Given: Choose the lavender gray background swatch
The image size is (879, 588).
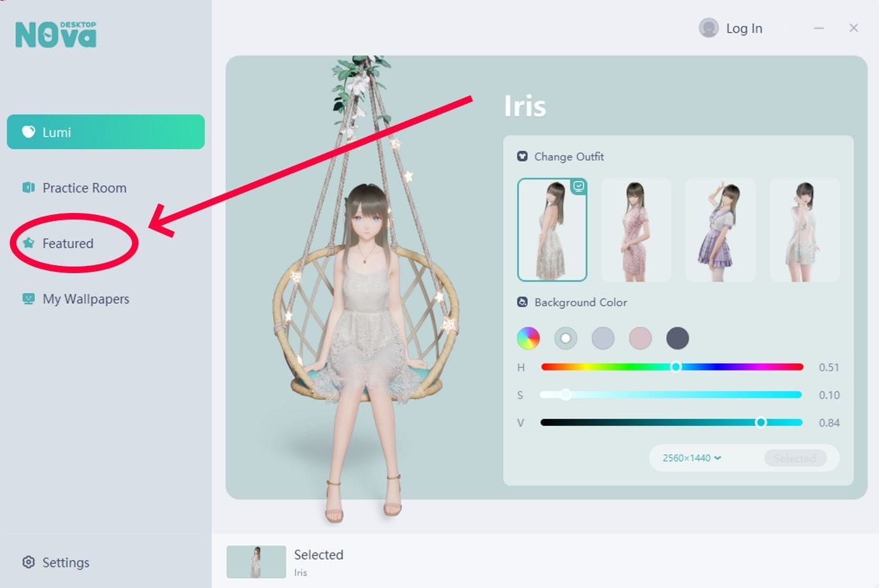Looking at the screenshot, I should [x=603, y=338].
